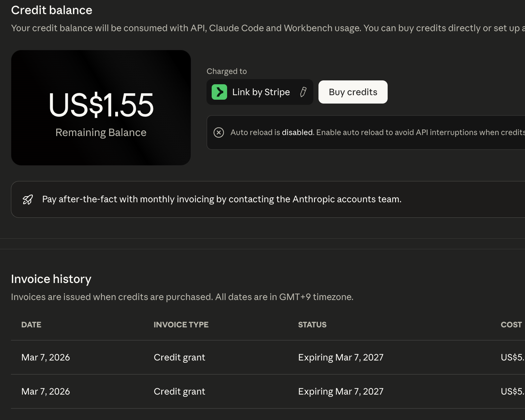Click the green Link by Stripe logo
The image size is (525, 420).
coord(219,92)
